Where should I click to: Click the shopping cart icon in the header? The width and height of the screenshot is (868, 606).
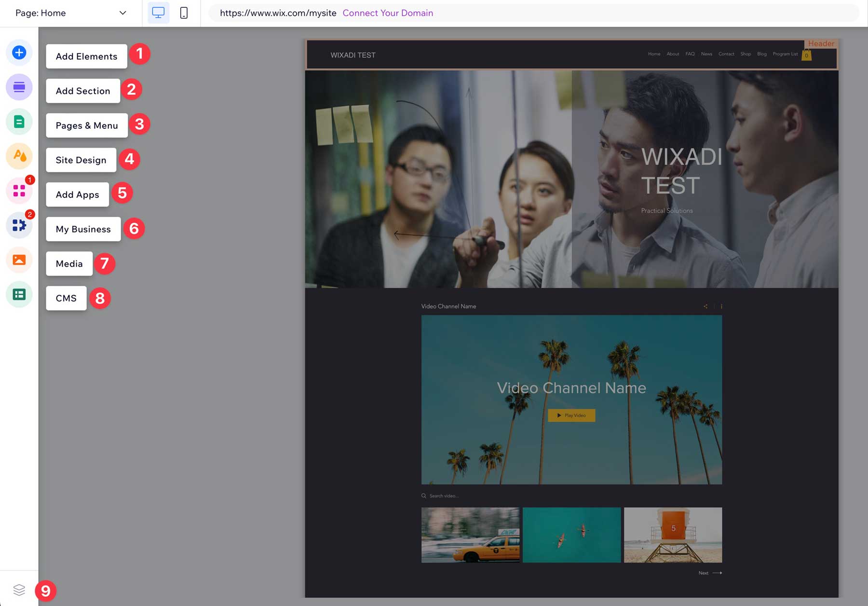pyautogui.click(x=806, y=55)
